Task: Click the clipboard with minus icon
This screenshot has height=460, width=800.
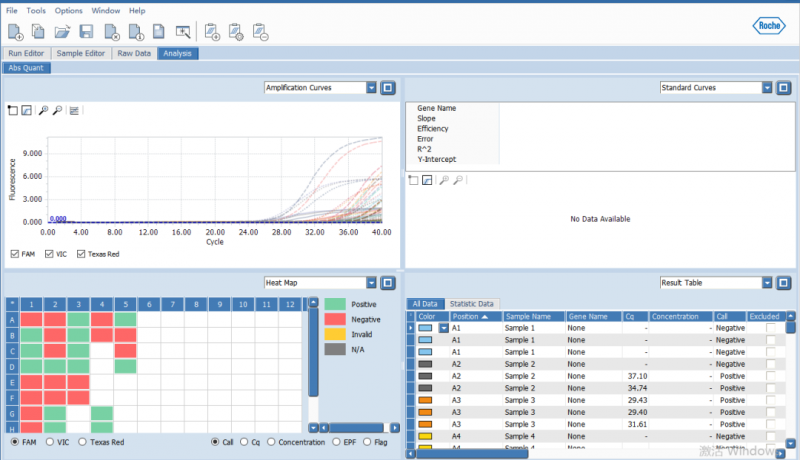Action: 261,32
